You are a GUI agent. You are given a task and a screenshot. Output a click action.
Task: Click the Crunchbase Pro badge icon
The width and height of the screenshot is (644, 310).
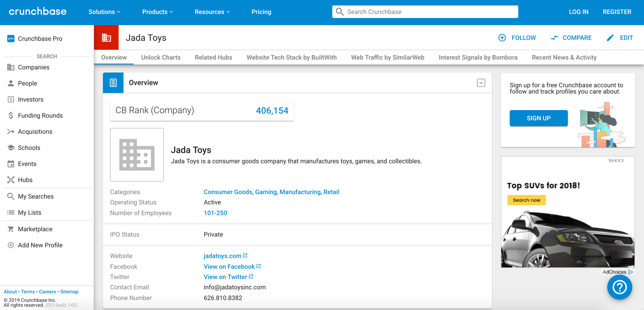11,39
